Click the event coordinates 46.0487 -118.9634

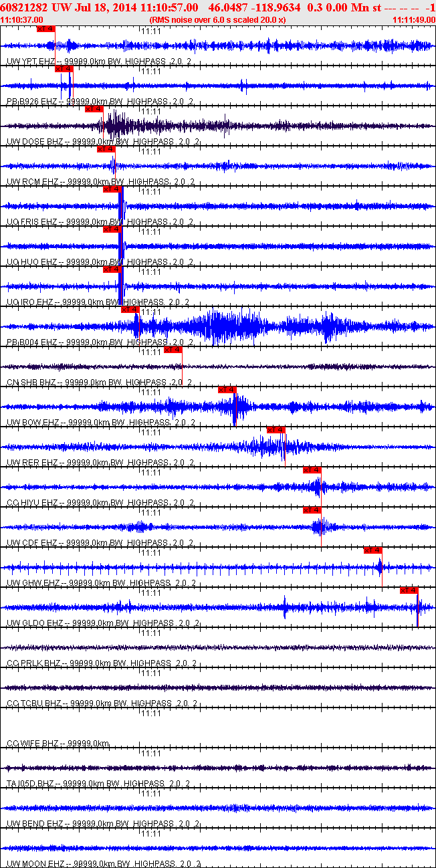(256, 7)
